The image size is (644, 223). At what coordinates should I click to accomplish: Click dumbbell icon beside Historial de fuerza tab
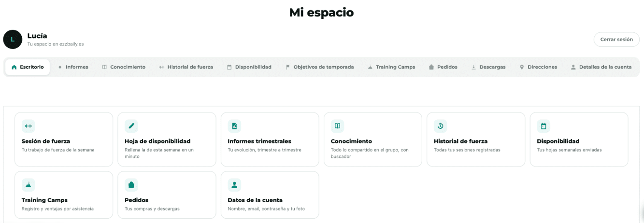162,67
